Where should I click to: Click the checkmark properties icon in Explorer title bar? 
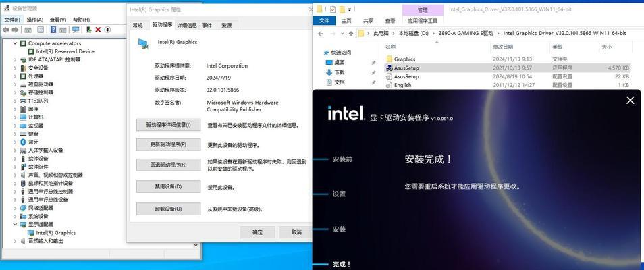click(333, 9)
